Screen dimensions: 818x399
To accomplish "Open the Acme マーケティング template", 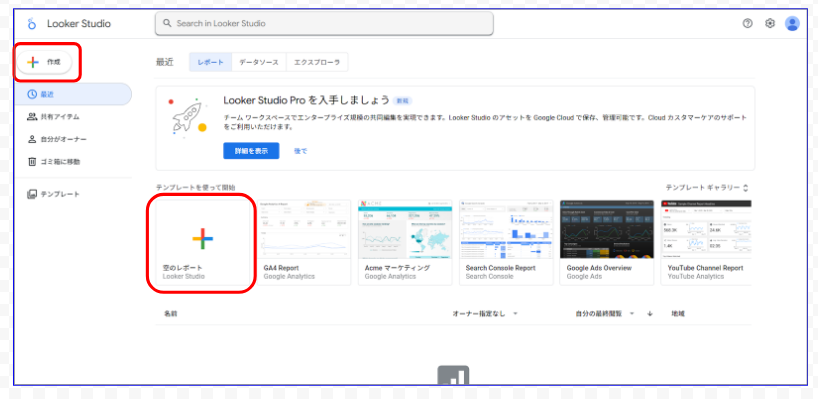I will (x=405, y=242).
